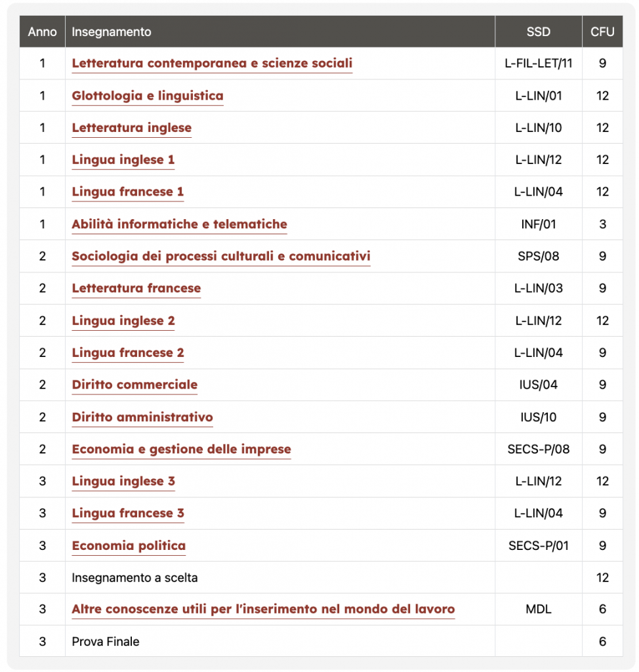Click the CFU column header

[x=602, y=31]
